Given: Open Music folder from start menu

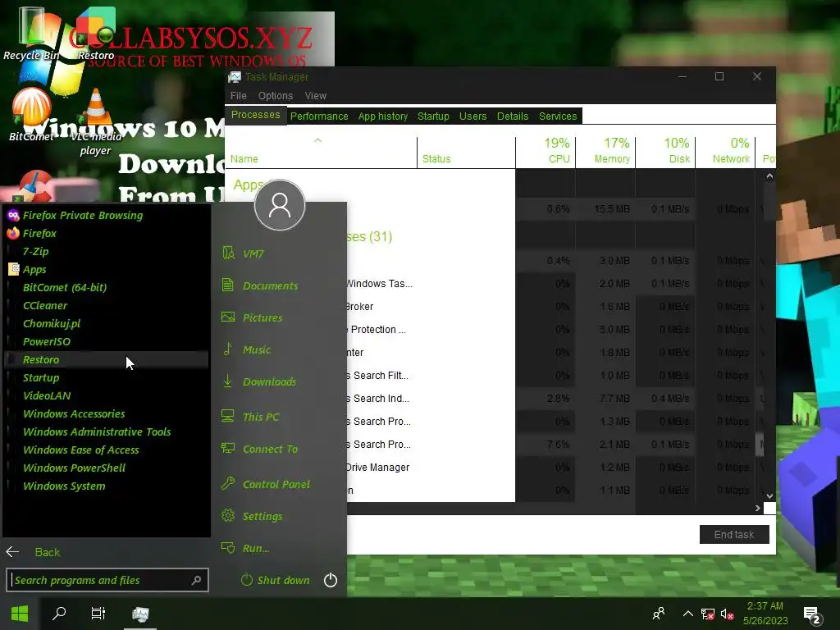Looking at the screenshot, I should pyautogui.click(x=246, y=349).
